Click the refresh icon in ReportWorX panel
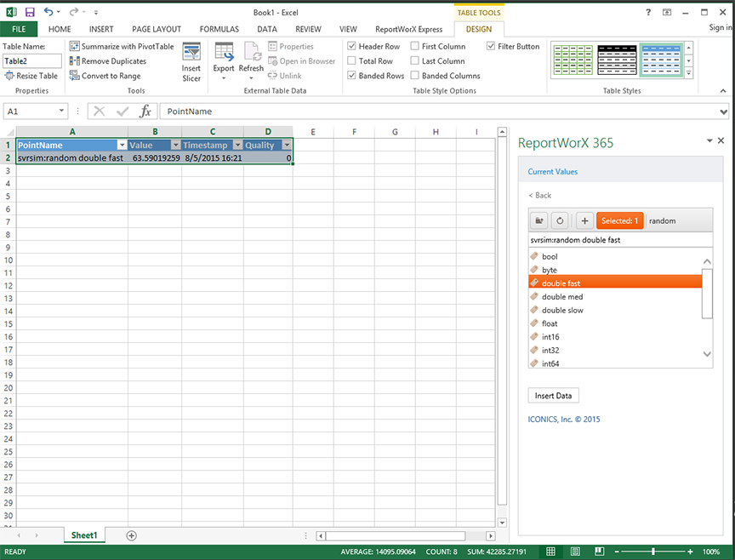Screen dimensions: 735x560 (560, 220)
